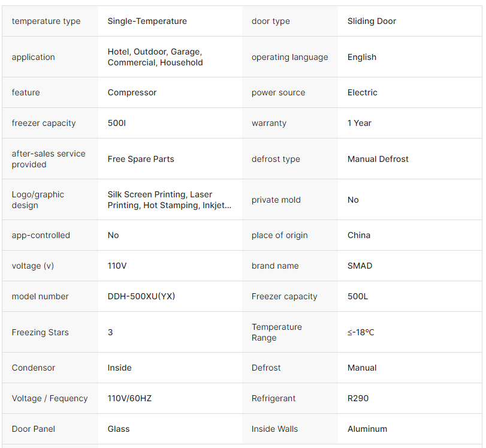
Task: Select the 'private mold' label
Action: (x=276, y=200)
